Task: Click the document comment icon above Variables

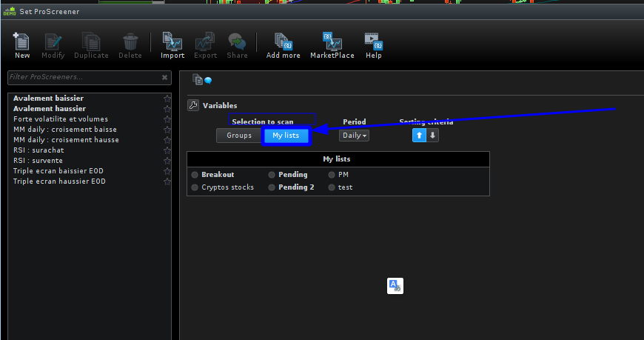Action: tap(202, 80)
